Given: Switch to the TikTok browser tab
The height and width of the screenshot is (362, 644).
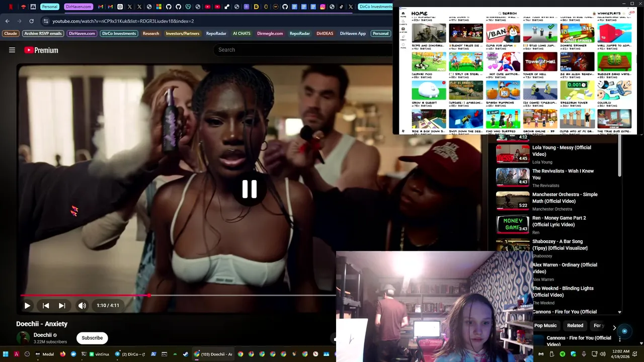Looking at the screenshot, I should (341, 7).
